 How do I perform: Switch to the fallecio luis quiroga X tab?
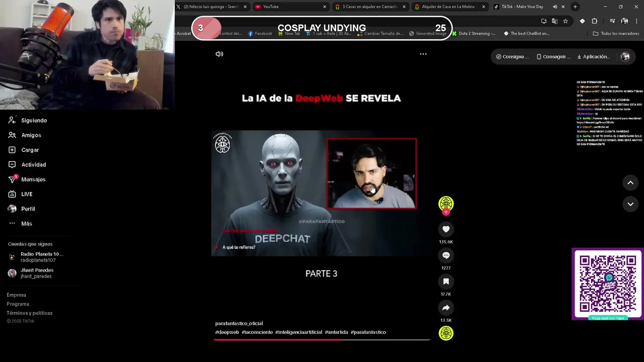pos(212,7)
